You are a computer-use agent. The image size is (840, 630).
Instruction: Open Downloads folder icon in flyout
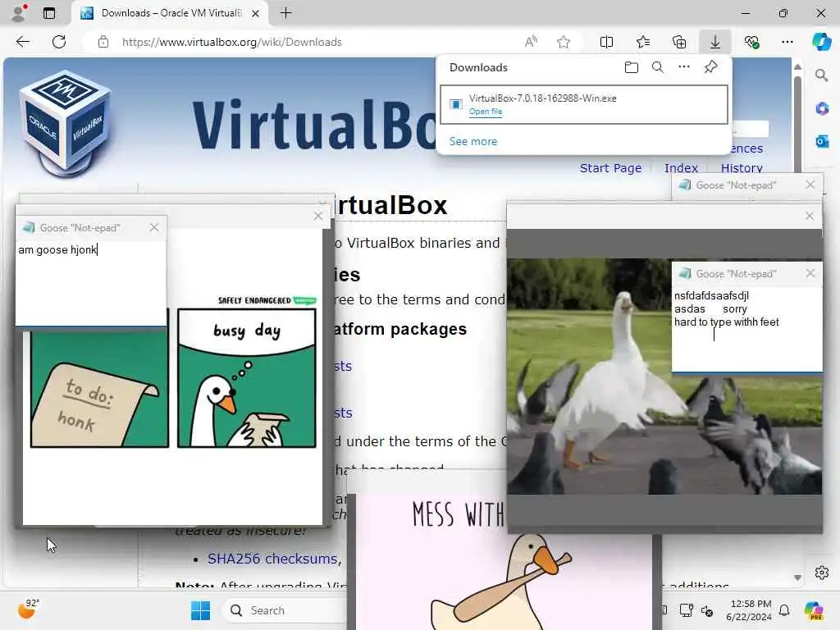click(x=632, y=67)
